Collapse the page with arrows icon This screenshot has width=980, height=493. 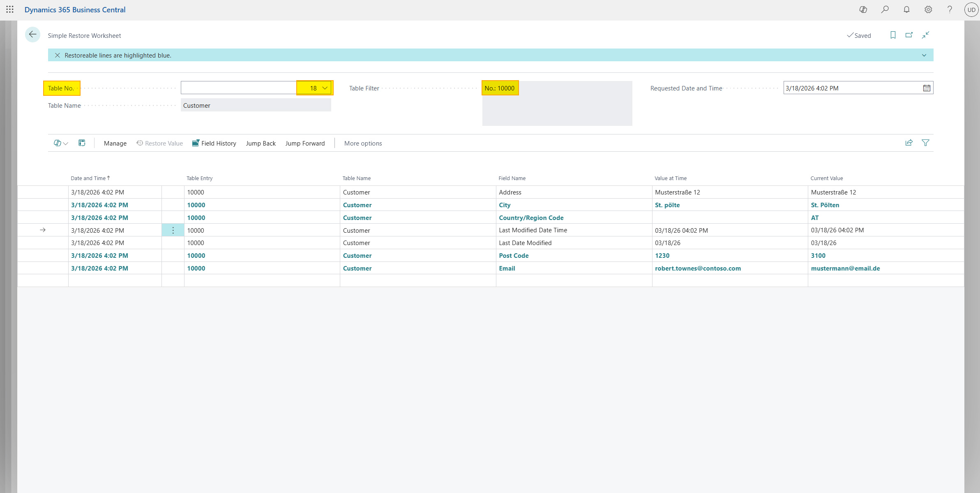click(925, 35)
